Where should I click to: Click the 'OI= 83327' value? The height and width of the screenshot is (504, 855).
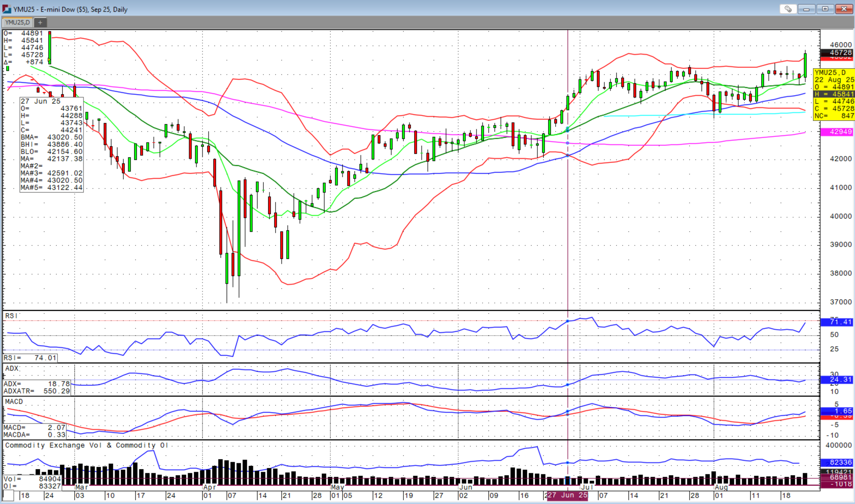tap(32, 486)
